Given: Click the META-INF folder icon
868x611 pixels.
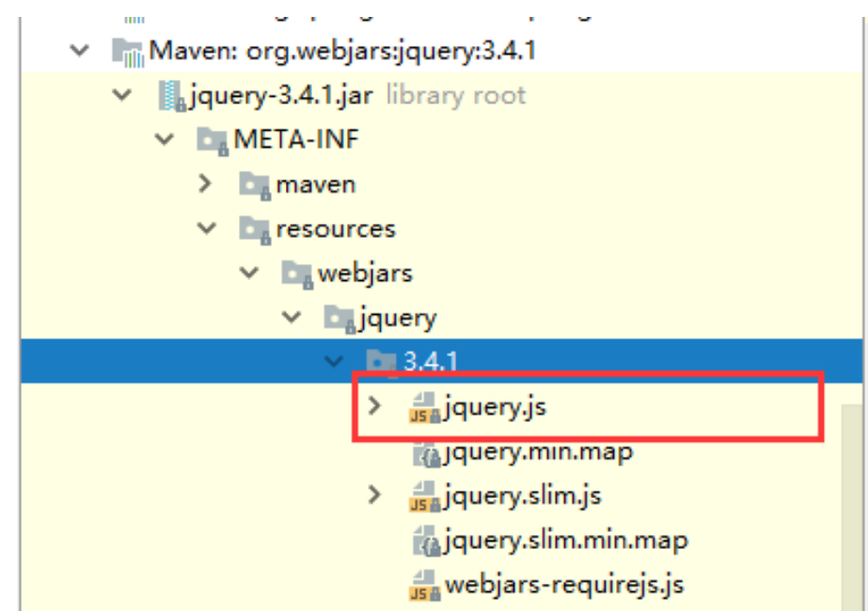Looking at the screenshot, I should click(x=213, y=140).
